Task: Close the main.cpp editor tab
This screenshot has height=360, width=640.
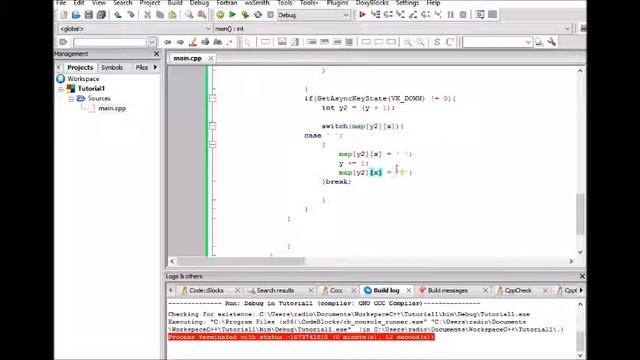Action: (211, 58)
